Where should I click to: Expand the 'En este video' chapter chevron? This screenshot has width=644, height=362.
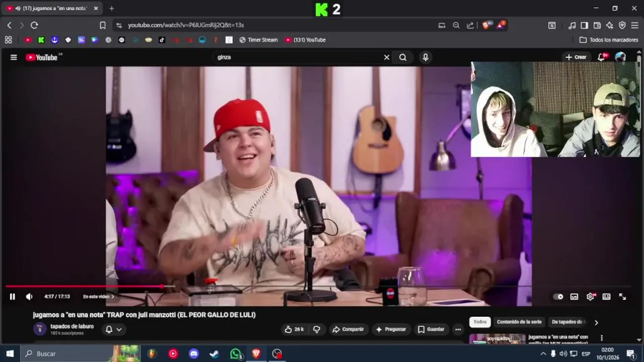pos(112,297)
